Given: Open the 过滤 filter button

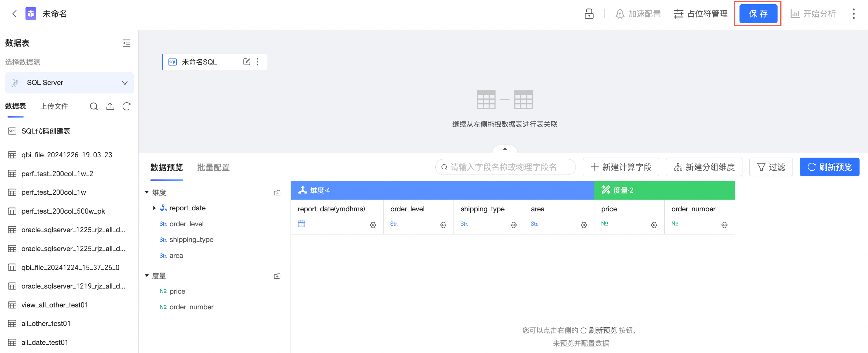Looking at the screenshot, I should [771, 167].
